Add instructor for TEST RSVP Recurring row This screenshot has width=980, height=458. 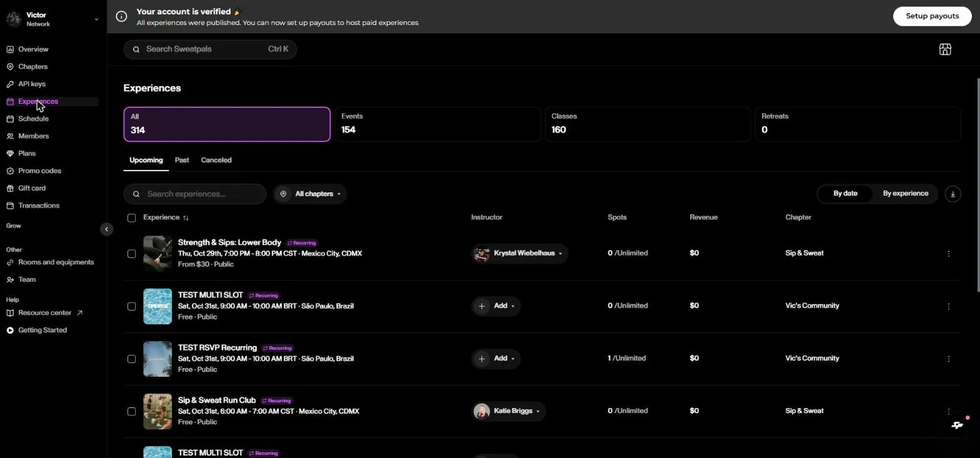tap(496, 359)
